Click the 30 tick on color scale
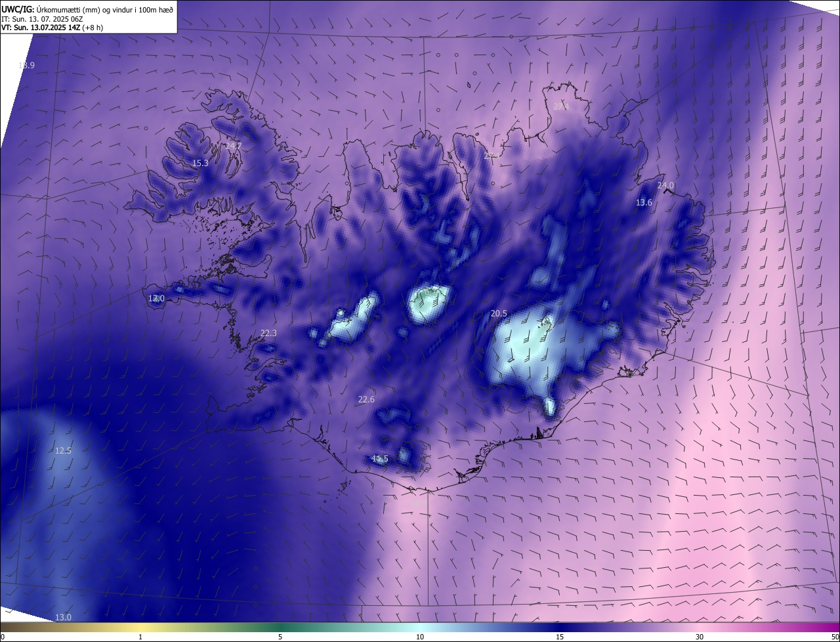840x642 pixels. coord(700,637)
